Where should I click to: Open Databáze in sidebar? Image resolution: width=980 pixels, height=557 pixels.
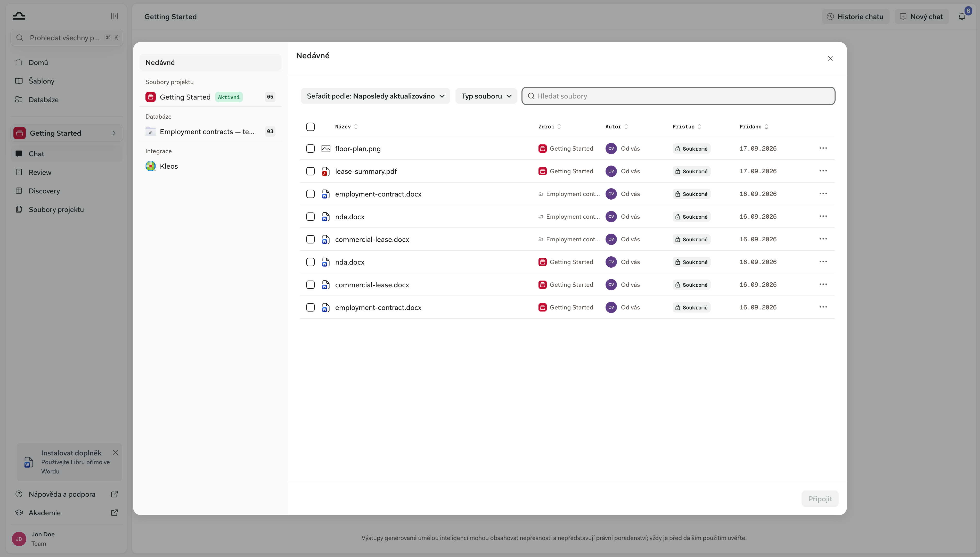66,100
